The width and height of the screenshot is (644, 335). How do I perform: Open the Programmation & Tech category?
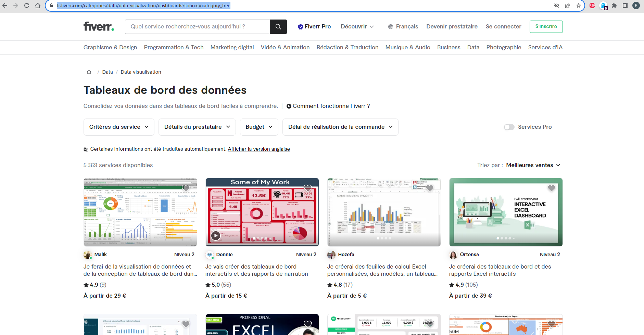point(174,47)
